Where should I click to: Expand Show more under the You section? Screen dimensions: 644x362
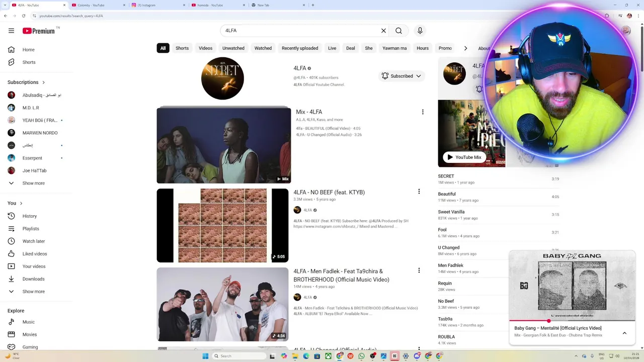(33, 292)
